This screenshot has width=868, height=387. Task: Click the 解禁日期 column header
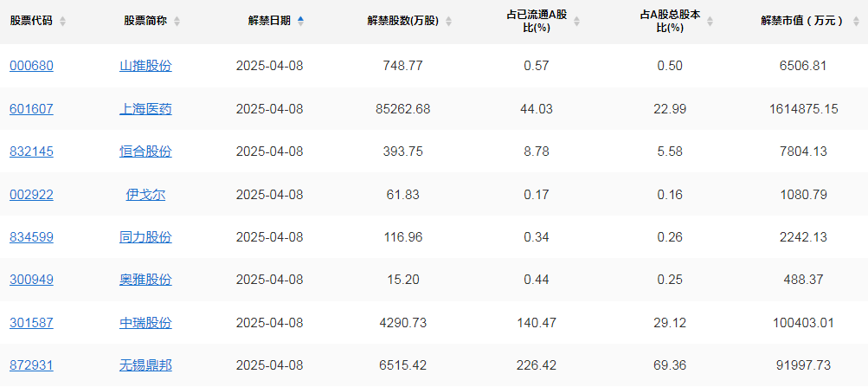270,21
